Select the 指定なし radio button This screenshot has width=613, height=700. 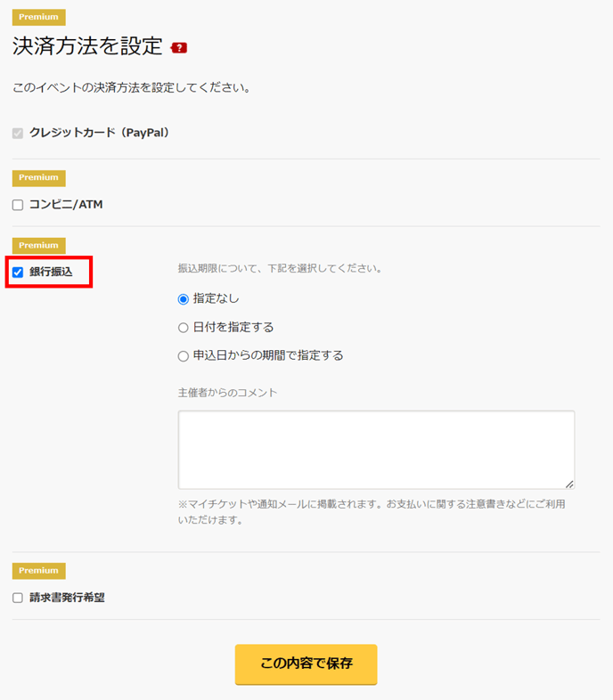pos(184,299)
